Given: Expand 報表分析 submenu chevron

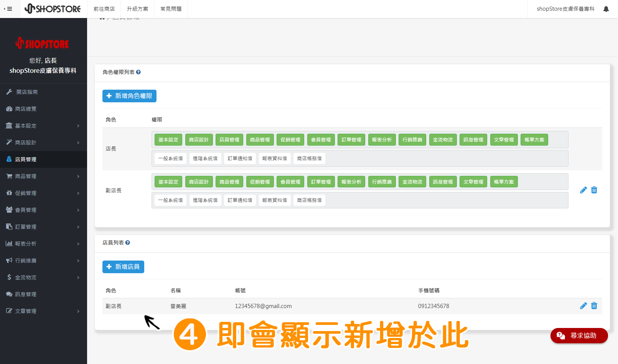Looking at the screenshot, I should [78, 244].
